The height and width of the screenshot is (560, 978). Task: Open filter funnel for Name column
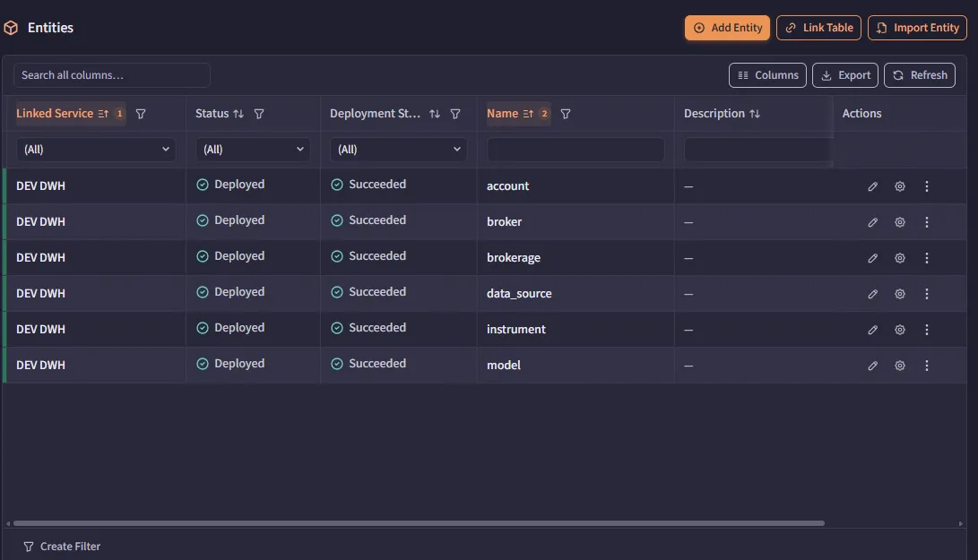click(565, 114)
